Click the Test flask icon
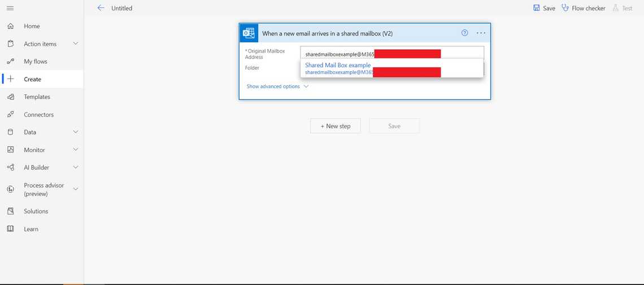 [x=615, y=8]
